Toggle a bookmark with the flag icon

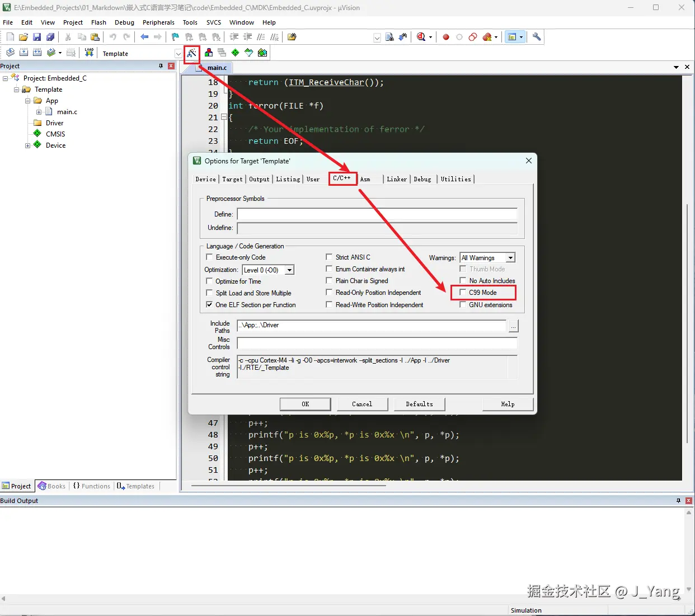[x=175, y=37]
